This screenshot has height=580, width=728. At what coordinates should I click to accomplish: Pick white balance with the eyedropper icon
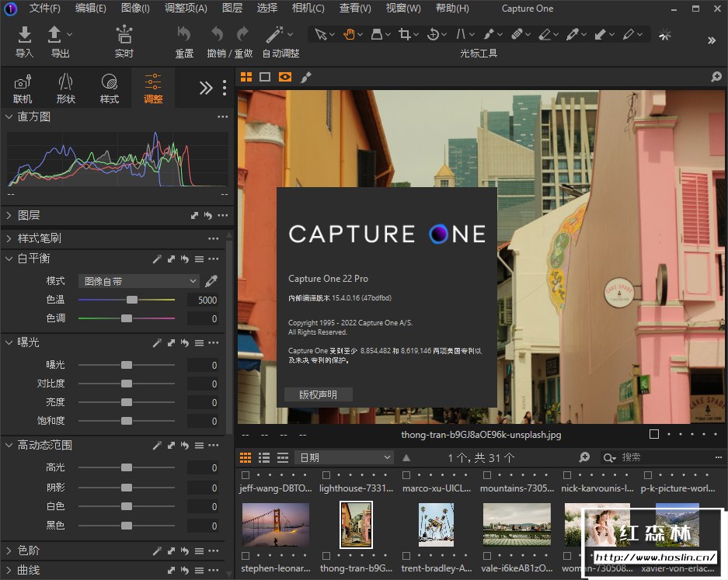[211, 281]
